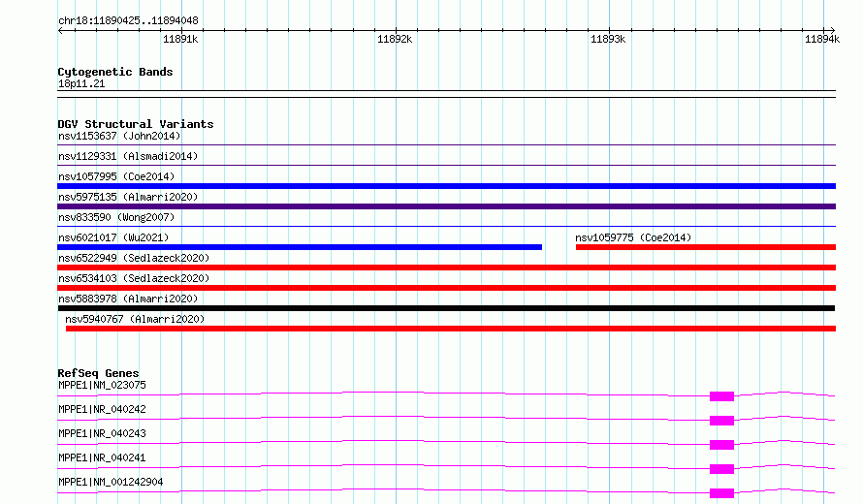Open variant nsv6534103 (Sedlazeck2020)
Screen dimensions: 863x504
(x=134, y=278)
